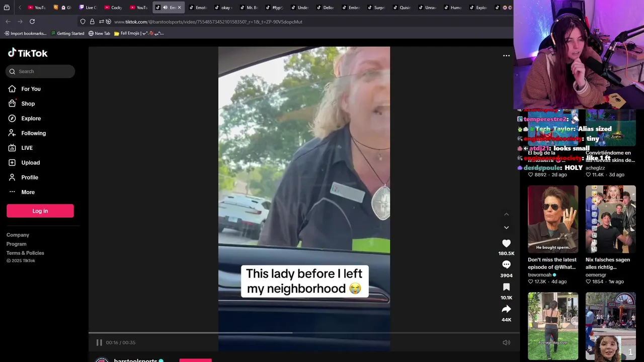This screenshot has width=644, height=362.
Task: Open Terms & Policies link
Action: pyautogui.click(x=25, y=253)
